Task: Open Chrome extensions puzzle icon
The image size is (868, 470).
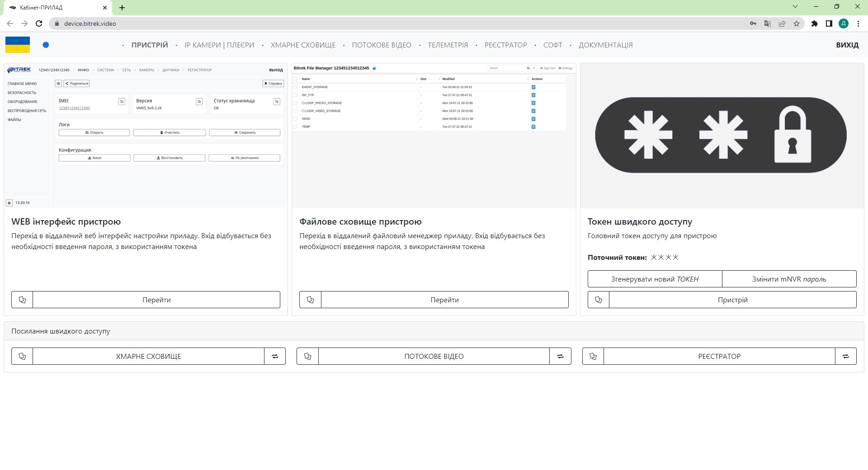Action: pyautogui.click(x=814, y=23)
